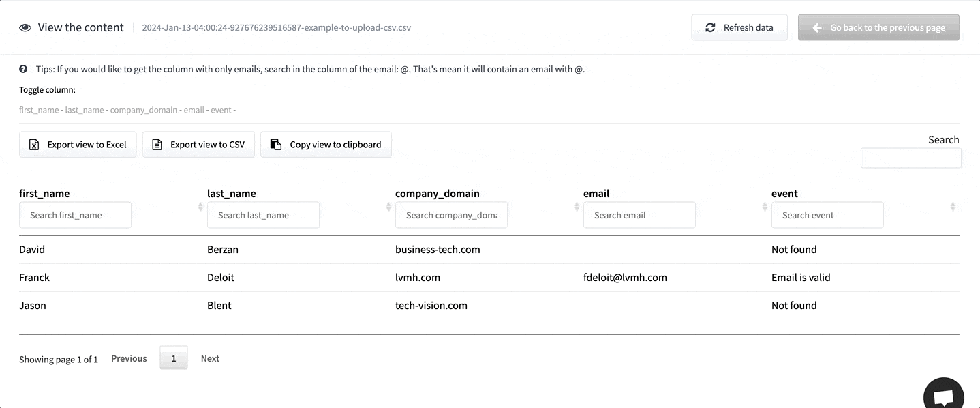Click the eye icon beside View the content
This screenshot has height=408, width=980.
[25, 27]
